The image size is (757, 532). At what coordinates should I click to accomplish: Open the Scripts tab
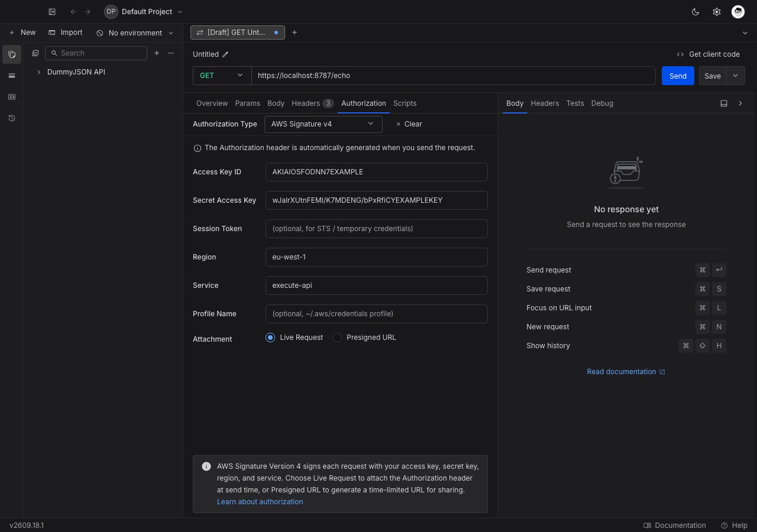[405, 103]
